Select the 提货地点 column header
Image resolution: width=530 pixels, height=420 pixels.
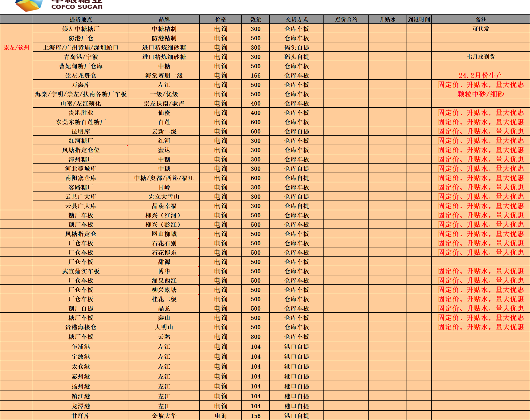tap(81, 19)
